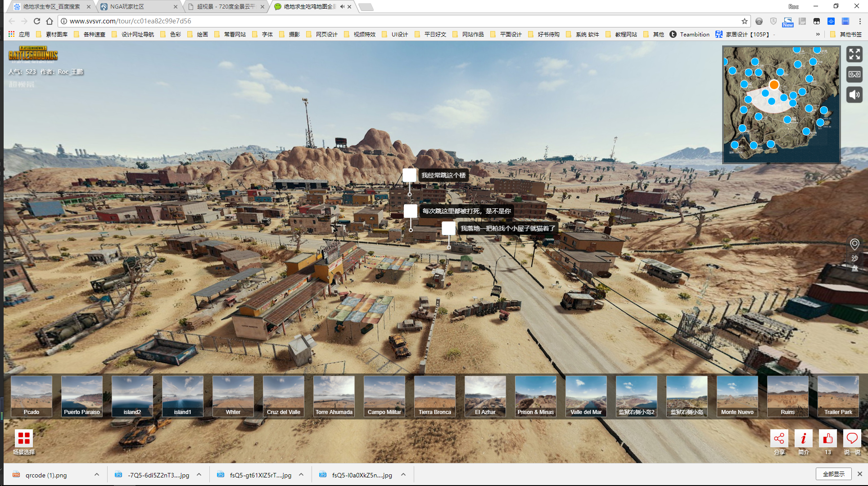Select the Pcado scene thumbnail
Image resolution: width=868 pixels, height=486 pixels.
(32, 396)
